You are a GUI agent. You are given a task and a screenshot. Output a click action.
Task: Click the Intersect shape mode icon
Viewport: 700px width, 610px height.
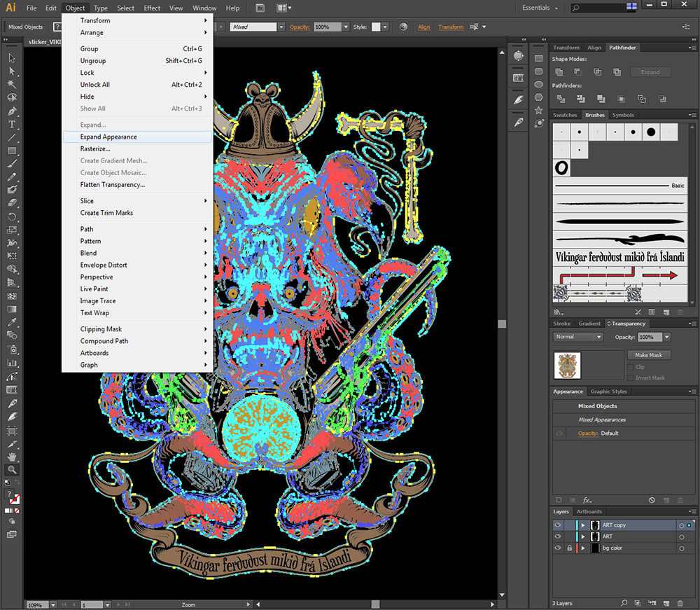point(597,72)
